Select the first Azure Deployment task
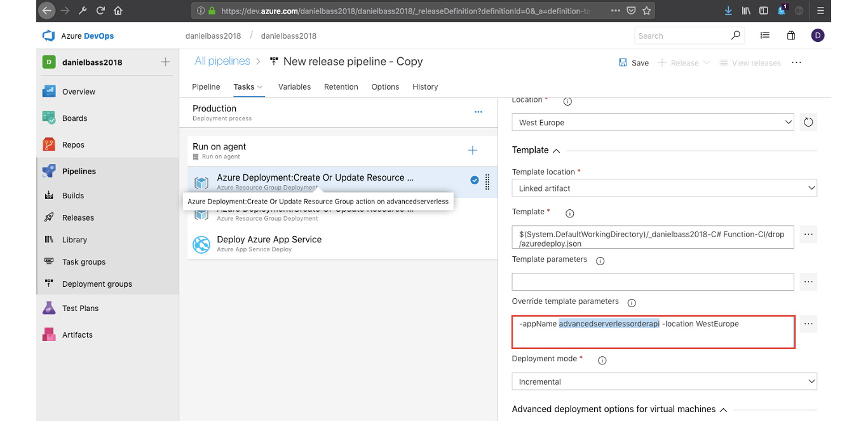 point(342,182)
